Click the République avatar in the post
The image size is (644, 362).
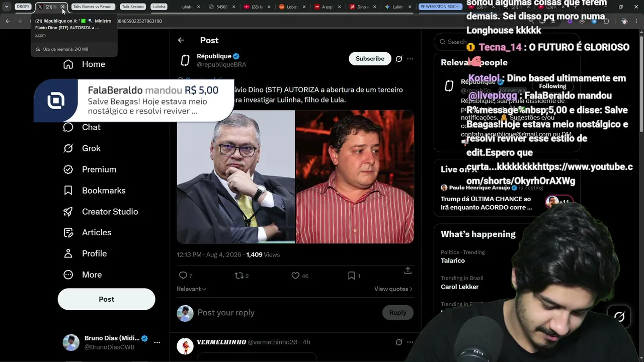[185, 60]
